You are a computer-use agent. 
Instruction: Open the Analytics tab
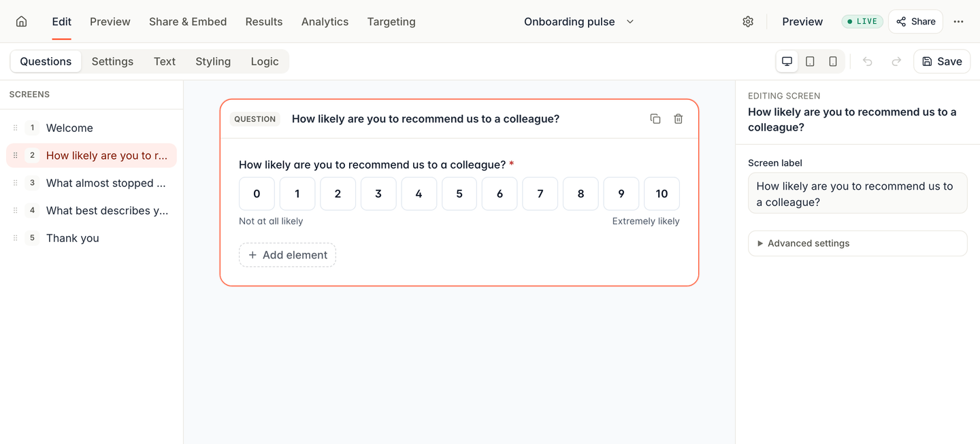[x=325, y=22]
